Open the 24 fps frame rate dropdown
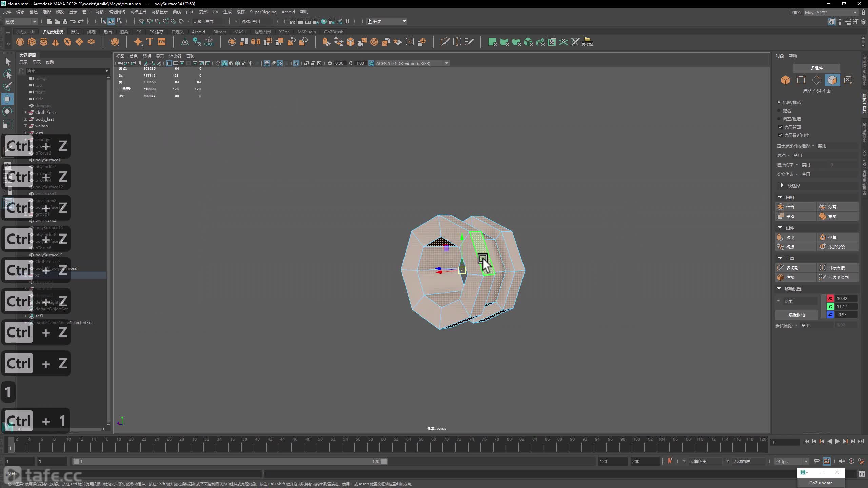Screen dimensions: 868x488 pyautogui.click(x=791, y=461)
